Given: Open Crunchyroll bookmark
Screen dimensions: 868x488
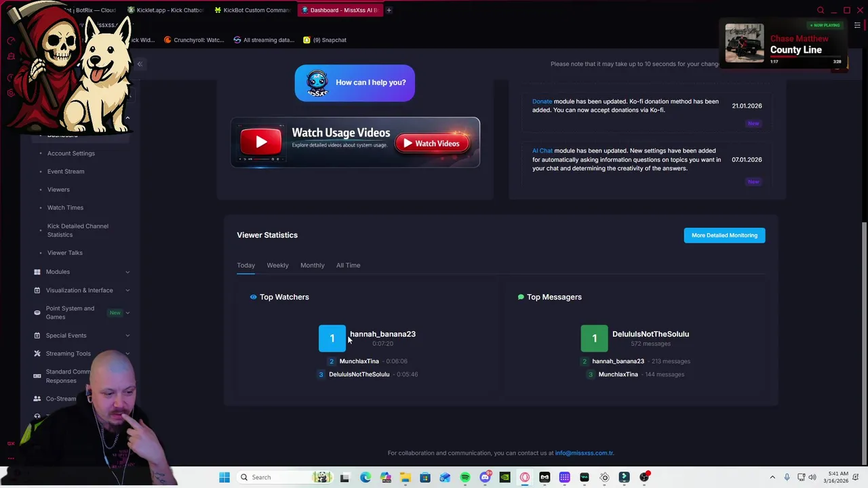Looking at the screenshot, I should point(194,40).
